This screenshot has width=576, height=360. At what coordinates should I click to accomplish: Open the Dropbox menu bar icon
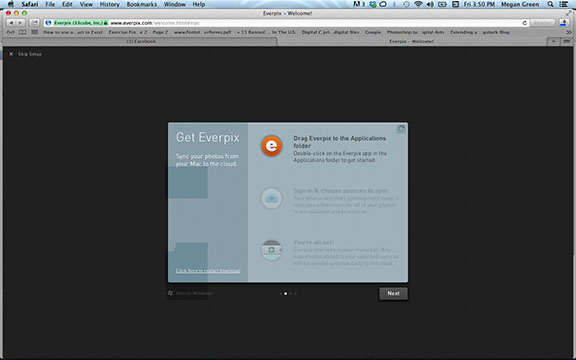[x=373, y=4]
